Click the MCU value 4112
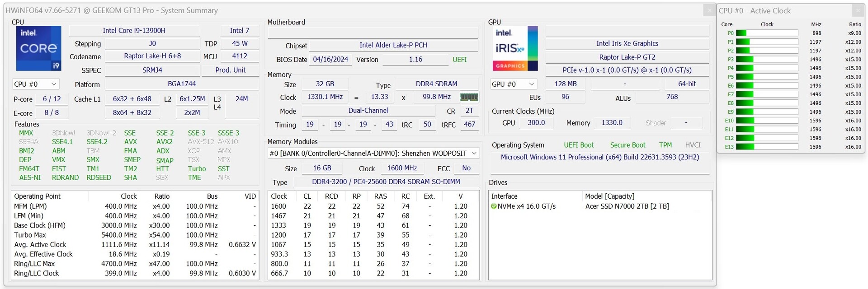868x289 pixels. pyautogui.click(x=240, y=56)
